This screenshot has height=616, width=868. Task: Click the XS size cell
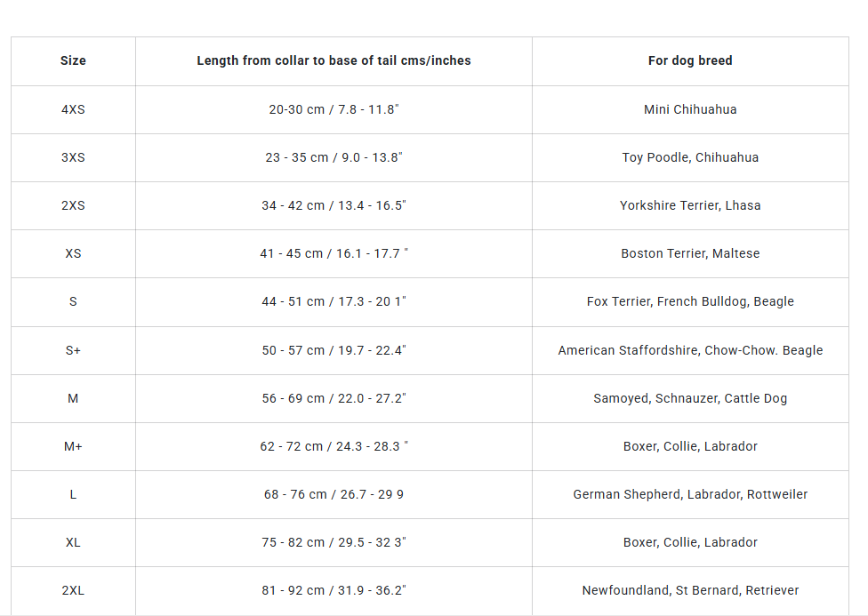coord(73,253)
